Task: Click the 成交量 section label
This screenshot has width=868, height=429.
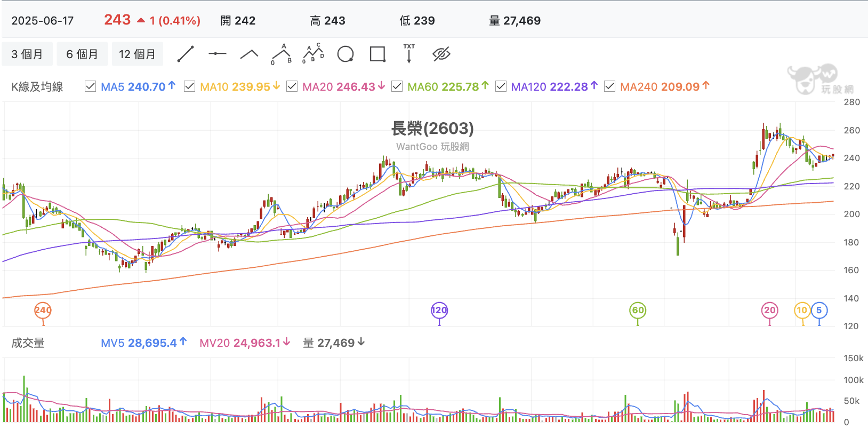Action: (28, 343)
